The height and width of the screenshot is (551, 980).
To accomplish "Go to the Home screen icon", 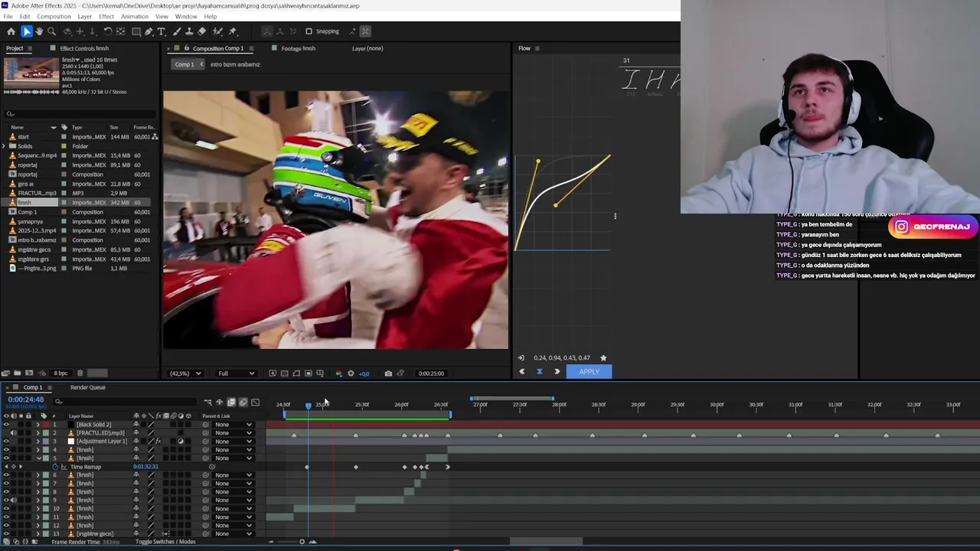I will [11, 31].
